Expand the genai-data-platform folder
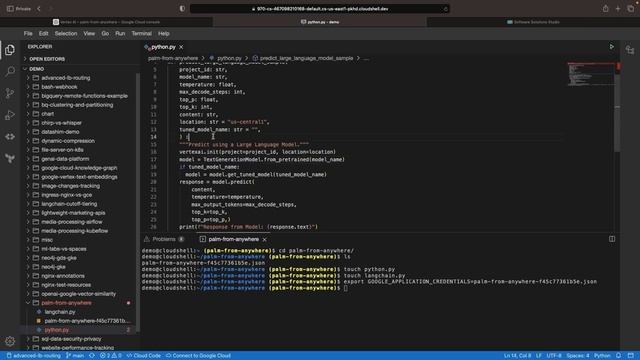 click(65, 159)
